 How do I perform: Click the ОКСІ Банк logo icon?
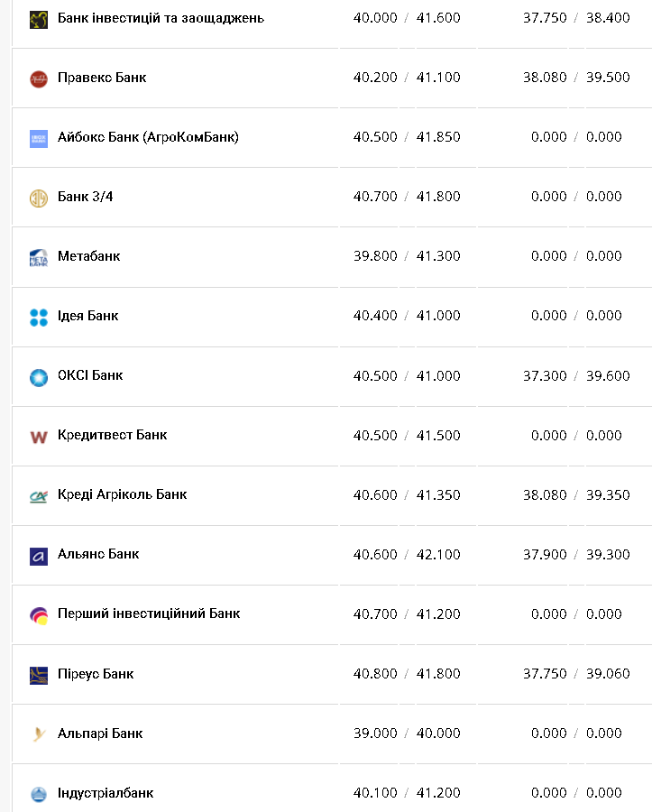click(x=38, y=376)
